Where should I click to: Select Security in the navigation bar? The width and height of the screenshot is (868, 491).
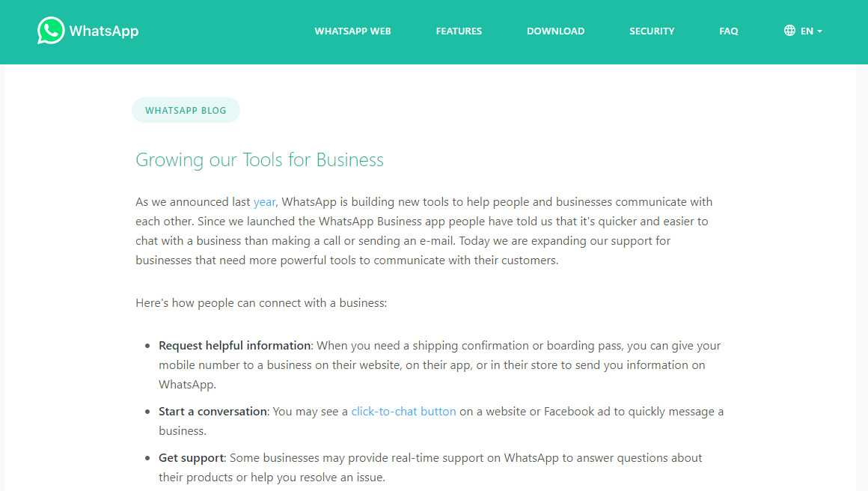(x=652, y=31)
